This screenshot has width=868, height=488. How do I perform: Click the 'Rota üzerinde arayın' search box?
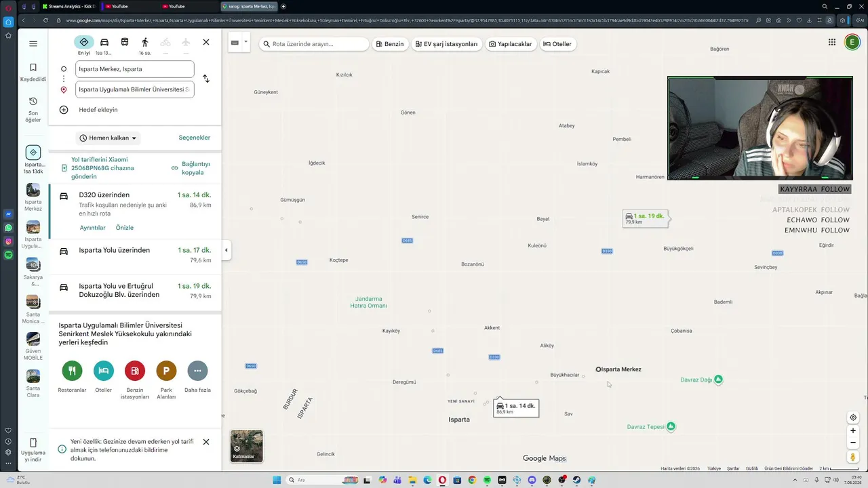[x=313, y=44]
